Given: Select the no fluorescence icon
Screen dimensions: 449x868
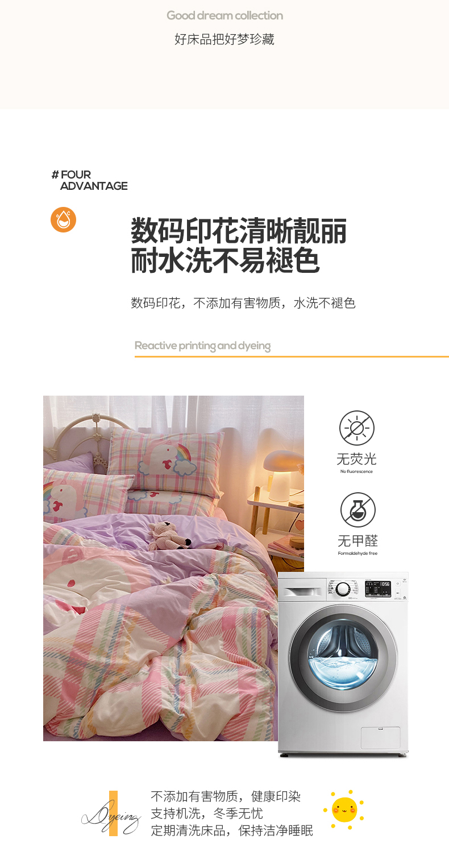Looking at the screenshot, I should click(x=357, y=427).
